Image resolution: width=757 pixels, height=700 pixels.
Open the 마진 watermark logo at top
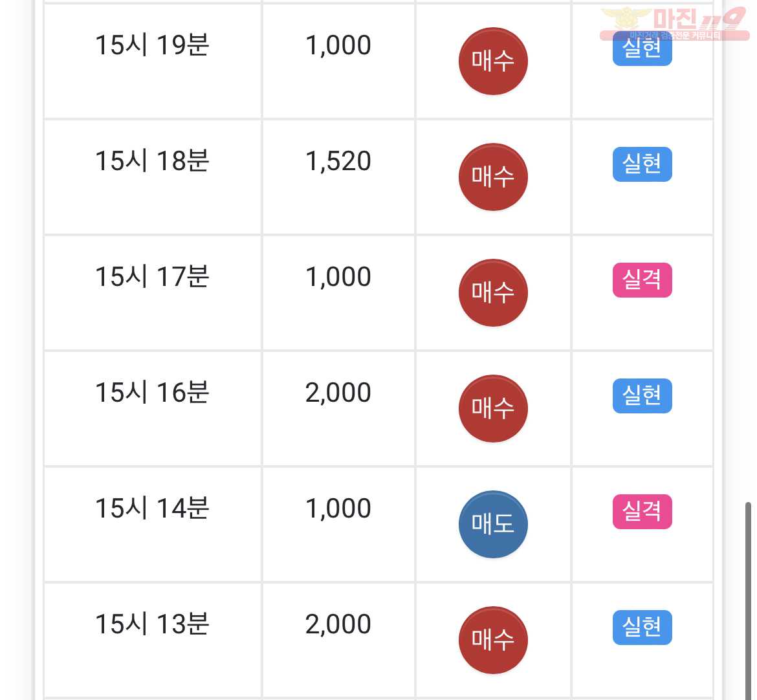(x=674, y=23)
